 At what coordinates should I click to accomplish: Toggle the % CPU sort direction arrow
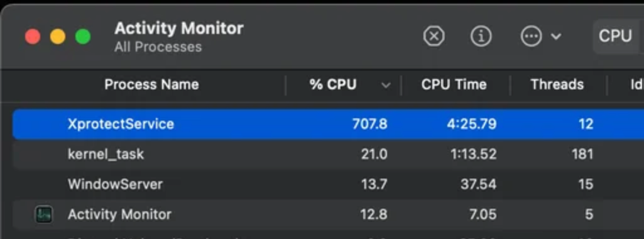pyautogui.click(x=386, y=85)
